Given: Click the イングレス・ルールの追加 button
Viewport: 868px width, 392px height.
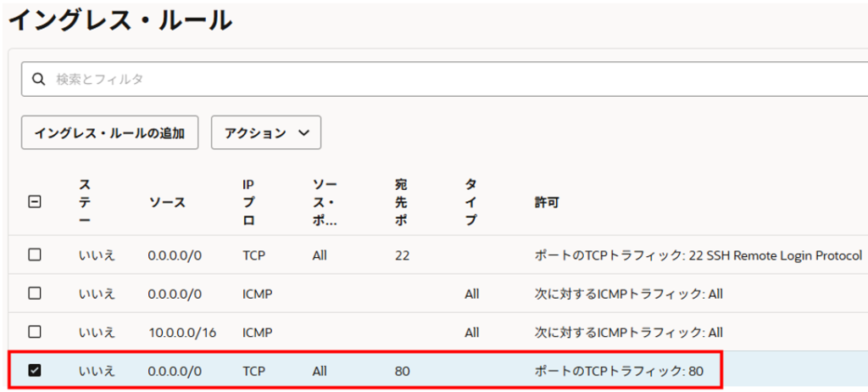Looking at the screenshot, I should pyautogui.click(x=109, y=132).
